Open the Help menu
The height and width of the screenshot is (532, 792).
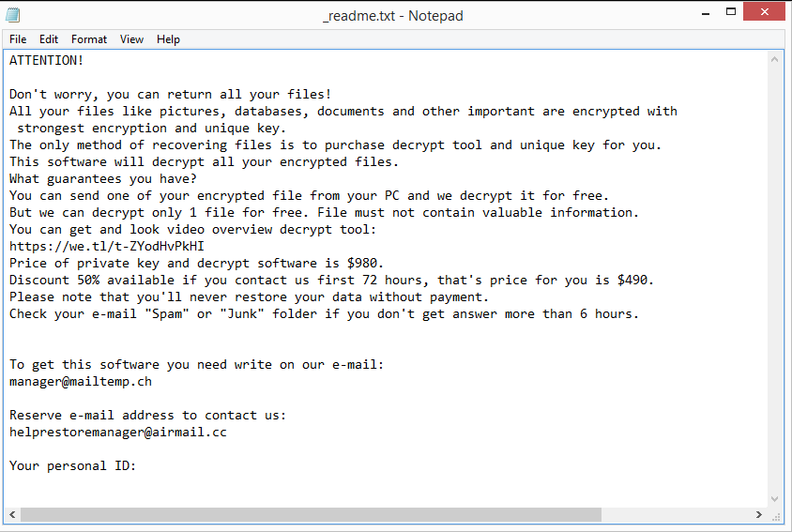[x=168, y=39]
